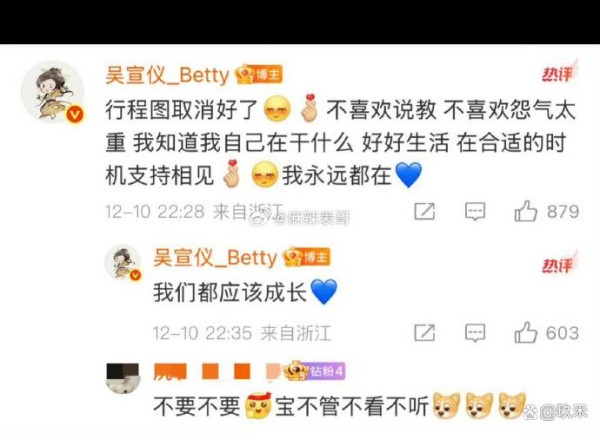Share the first comment from 22:28
Screen dimensions: 600x433
point(424,211)
